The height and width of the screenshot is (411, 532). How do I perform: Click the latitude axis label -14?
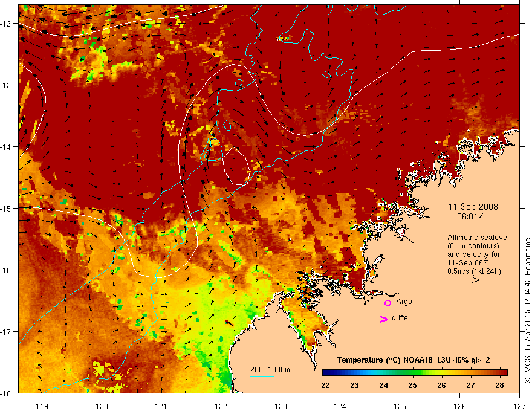(6, 146)
